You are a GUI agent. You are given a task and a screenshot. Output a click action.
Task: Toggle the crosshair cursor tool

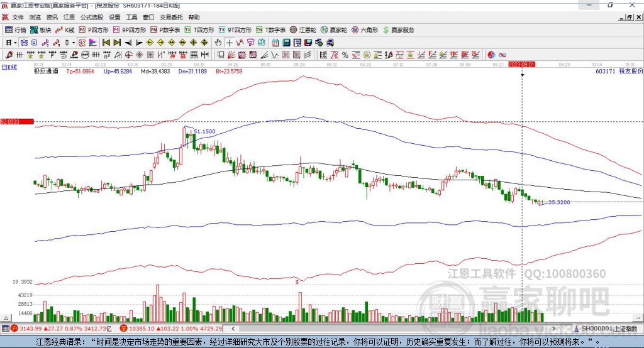click(229, 43)
